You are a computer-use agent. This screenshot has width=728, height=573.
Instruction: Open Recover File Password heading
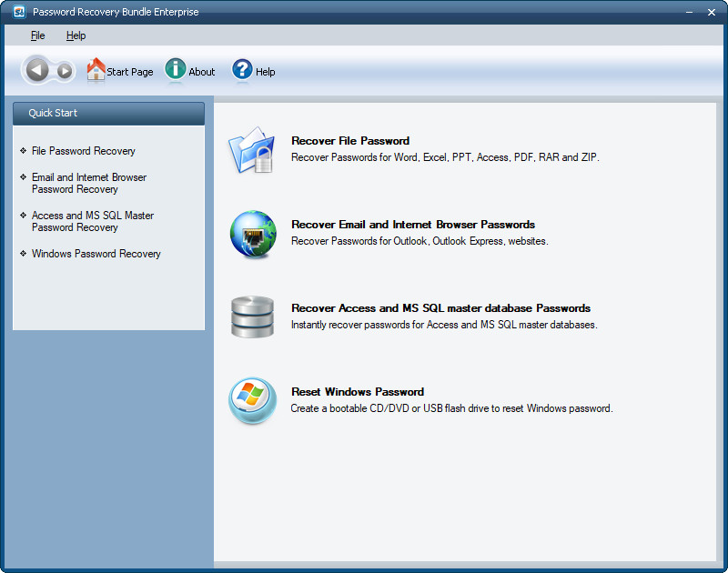point(350,141)
